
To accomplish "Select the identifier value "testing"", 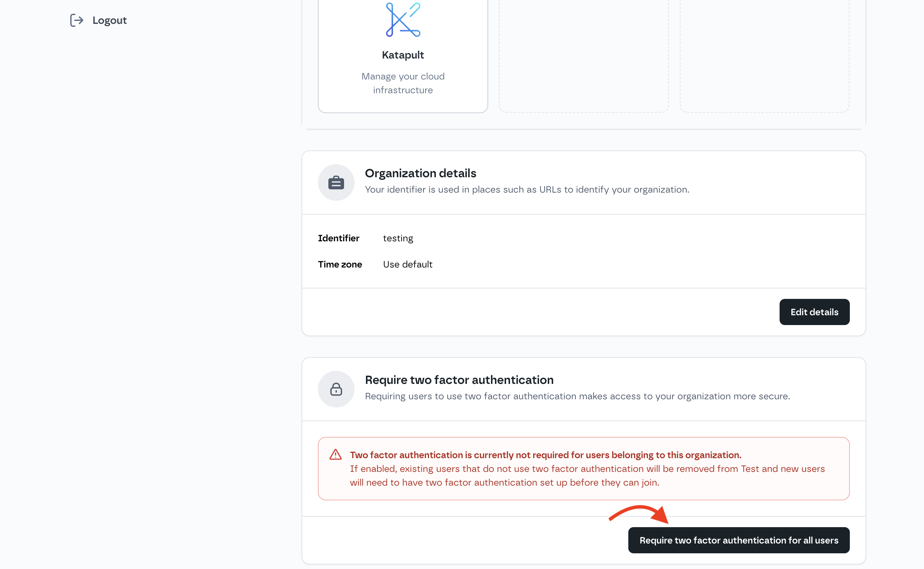I will [398, 238].
